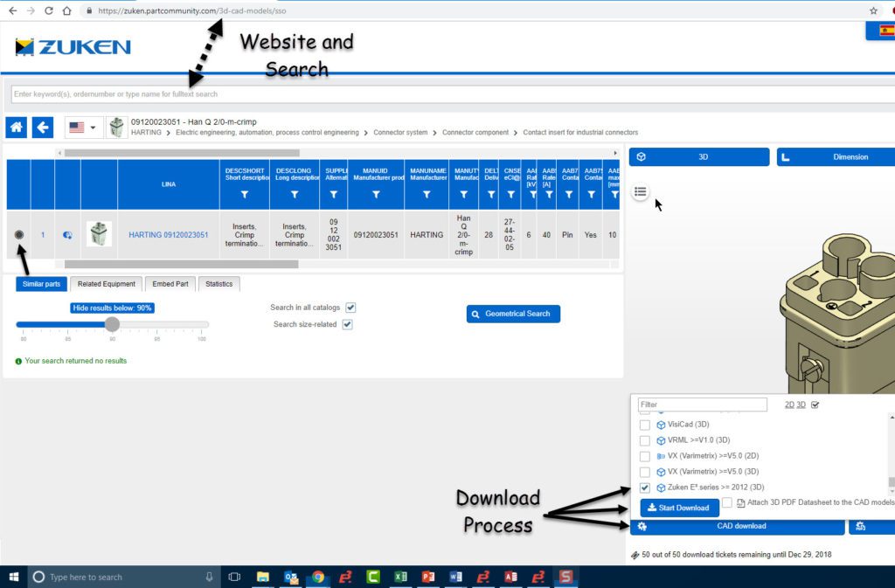Click the compare icon in the result row
Image resolution: width=895 pixels, height=588 pixels.
click(x=66, y=234)
